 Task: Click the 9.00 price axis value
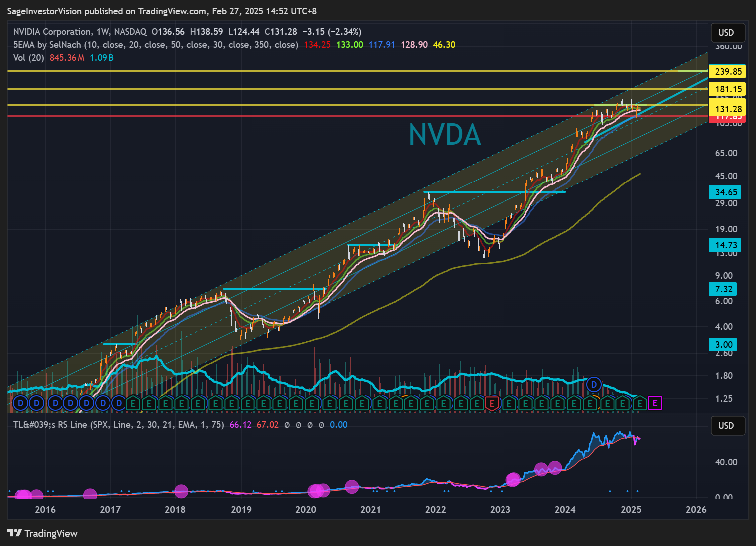tap(724, 276)
